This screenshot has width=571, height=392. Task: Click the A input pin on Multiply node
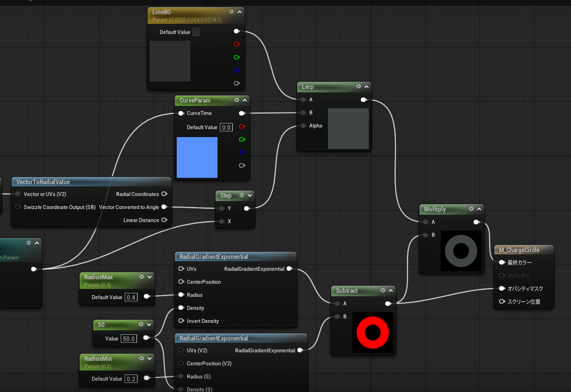tap(425, 222)
